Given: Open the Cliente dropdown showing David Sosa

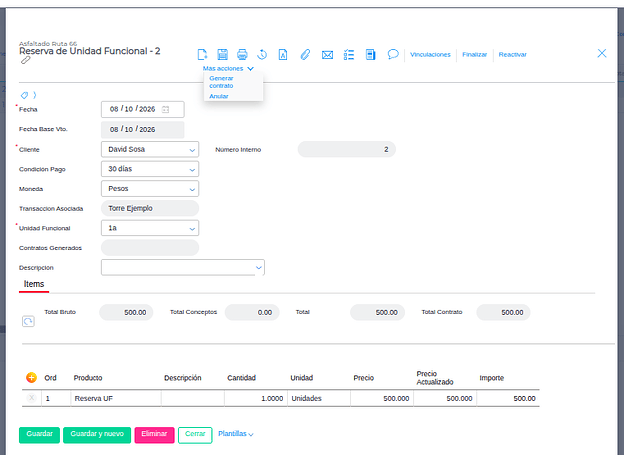Looking at the screenshot, I should point(150,150).
